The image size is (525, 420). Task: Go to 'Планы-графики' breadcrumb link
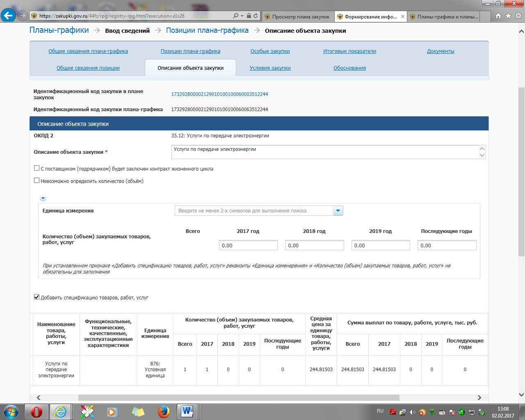(59, 30)
